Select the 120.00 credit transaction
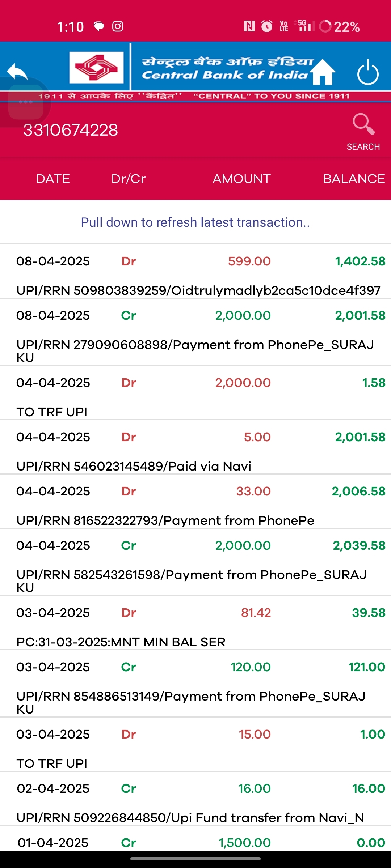This screenshot has height=868, width=391. 195,684
